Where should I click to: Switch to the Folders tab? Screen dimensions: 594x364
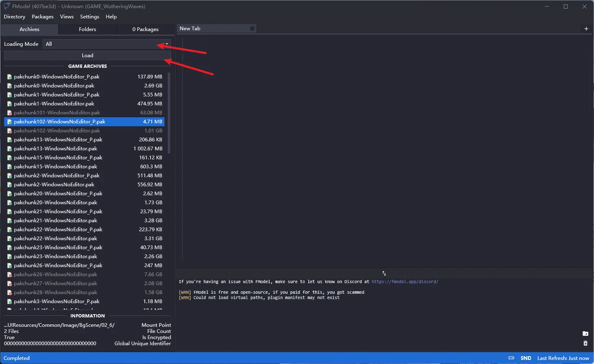coord(88,29)
